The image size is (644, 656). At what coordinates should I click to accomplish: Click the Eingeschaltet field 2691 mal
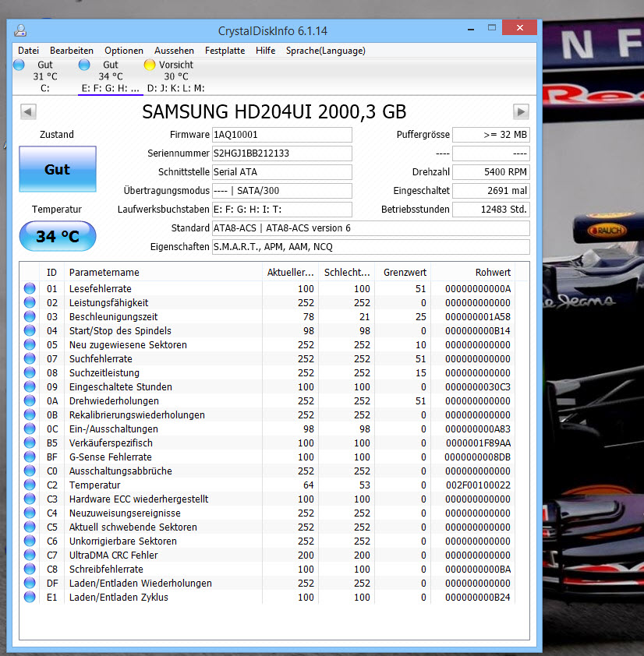(x=490, y=191)
